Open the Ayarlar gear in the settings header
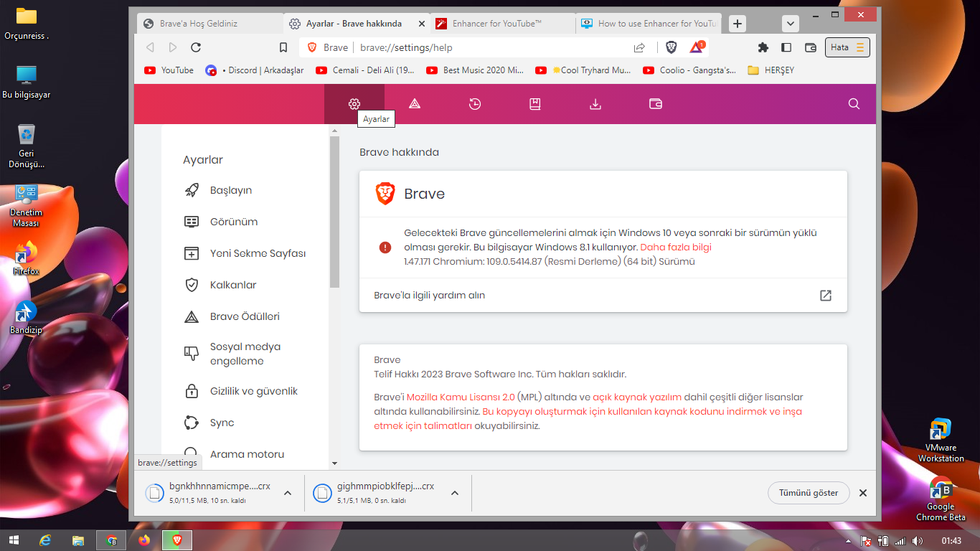This screenshot has width=980, height=551. [x=354, y=104]
